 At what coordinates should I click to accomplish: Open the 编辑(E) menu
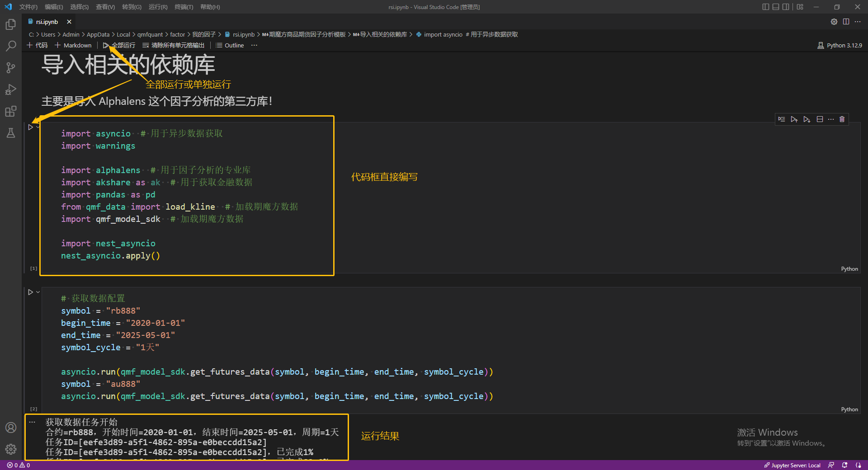[x=54, y=7]
